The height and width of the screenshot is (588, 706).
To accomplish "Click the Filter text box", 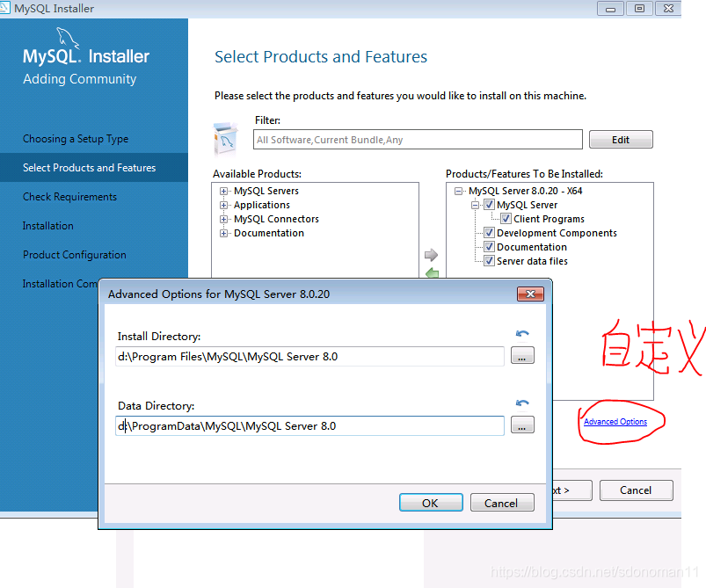I will (x=418, y=140).
